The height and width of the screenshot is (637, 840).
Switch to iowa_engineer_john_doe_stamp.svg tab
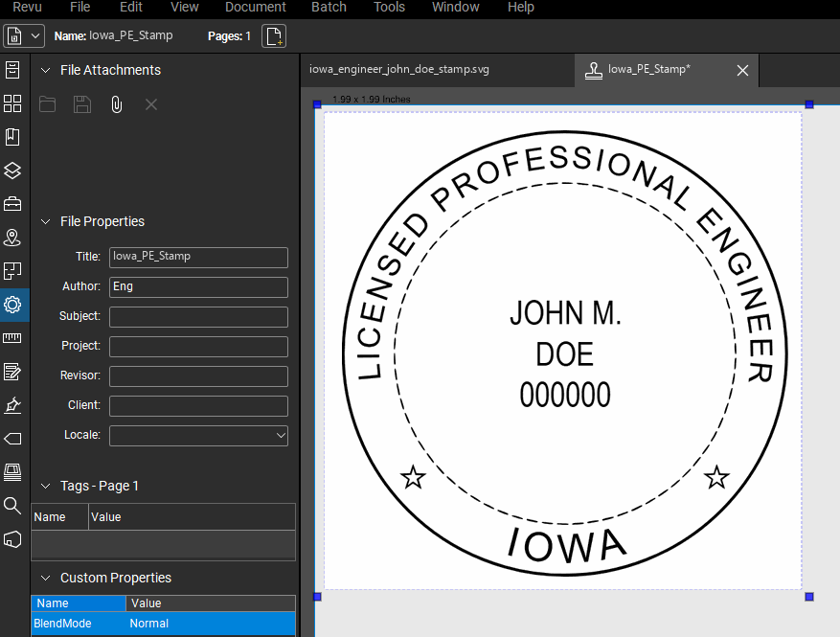[438, 70]
